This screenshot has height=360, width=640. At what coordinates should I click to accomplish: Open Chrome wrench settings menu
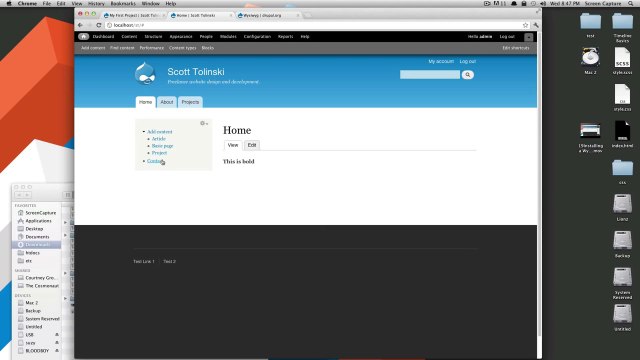click(536, 25)
